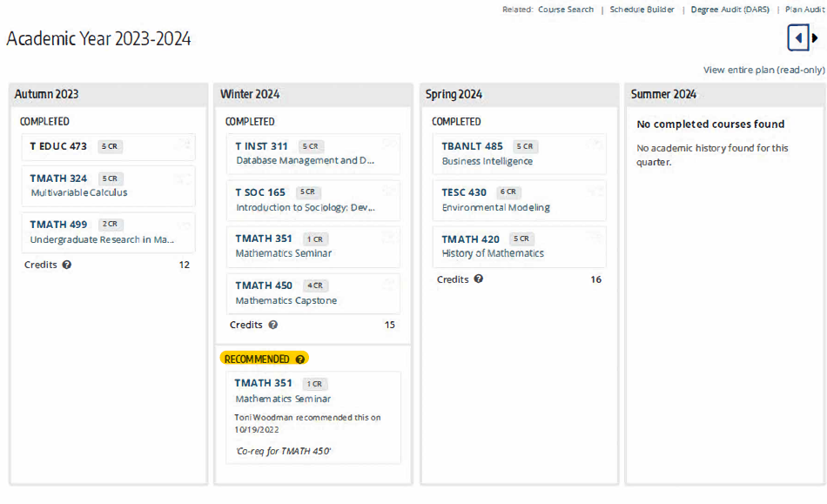The width and height of the screenshot is (827, 504).
Task: Select TESC 430 Environmental Modeling course
Action: [x=464, y=192]
